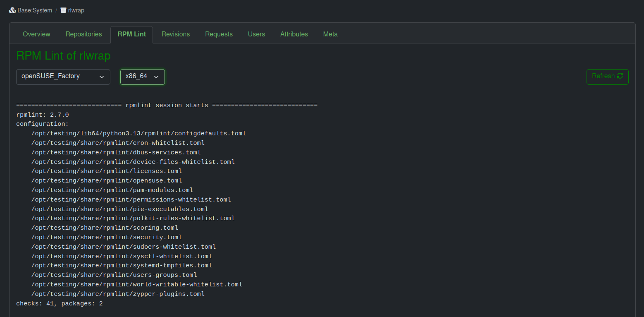Switch to the Overview tab
The width and height of the screenshot is (644, 317).
[x=36, y=34]
